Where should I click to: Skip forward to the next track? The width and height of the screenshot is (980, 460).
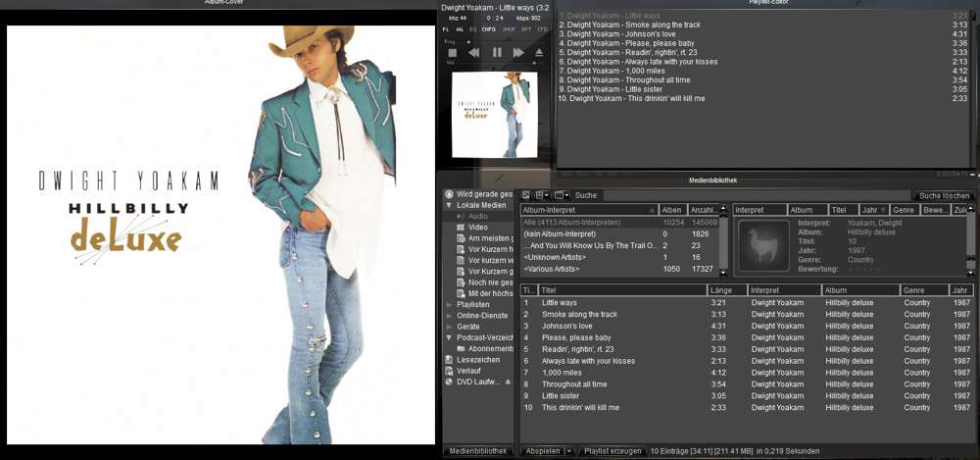click(518, 53)
